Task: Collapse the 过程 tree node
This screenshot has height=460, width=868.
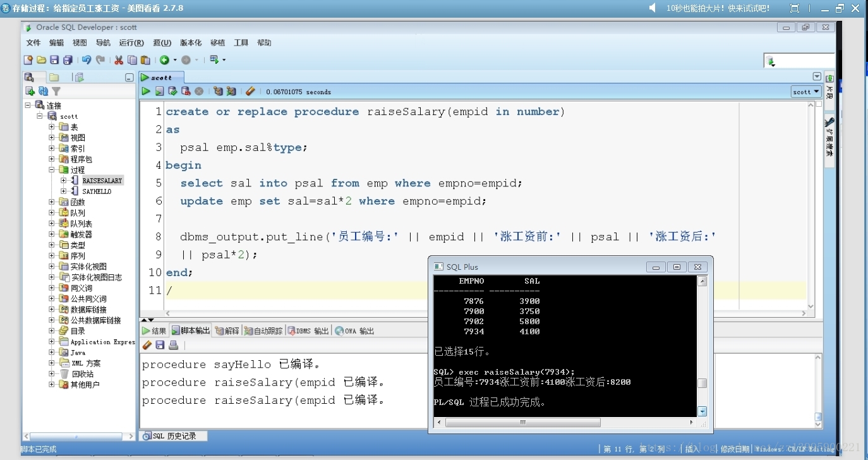Action: pyautogui.click(x=52, y=170)
